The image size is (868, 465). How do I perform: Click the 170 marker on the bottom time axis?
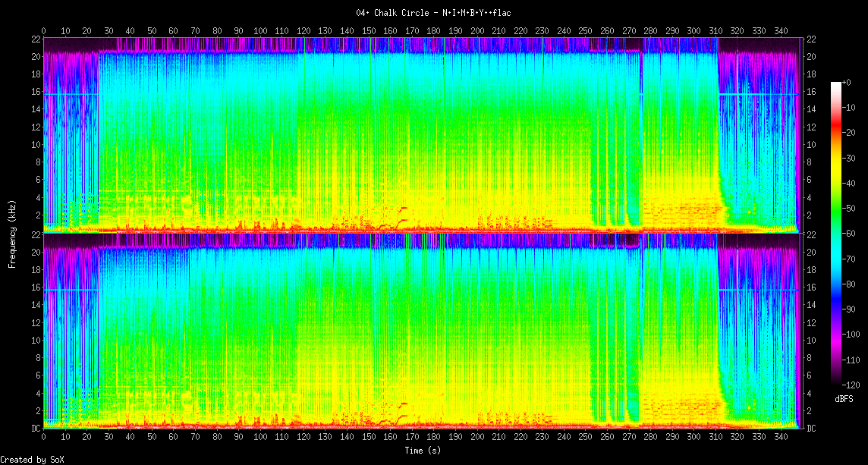(411, 438)
